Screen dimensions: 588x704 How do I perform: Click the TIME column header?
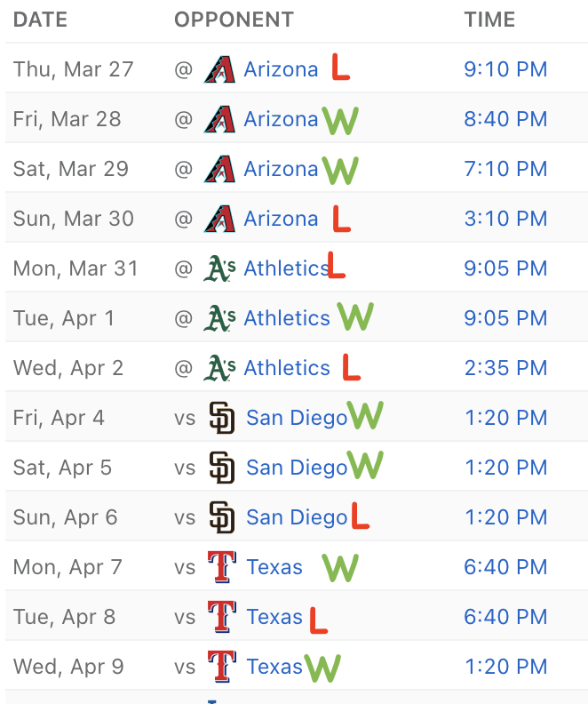(489, 20)
